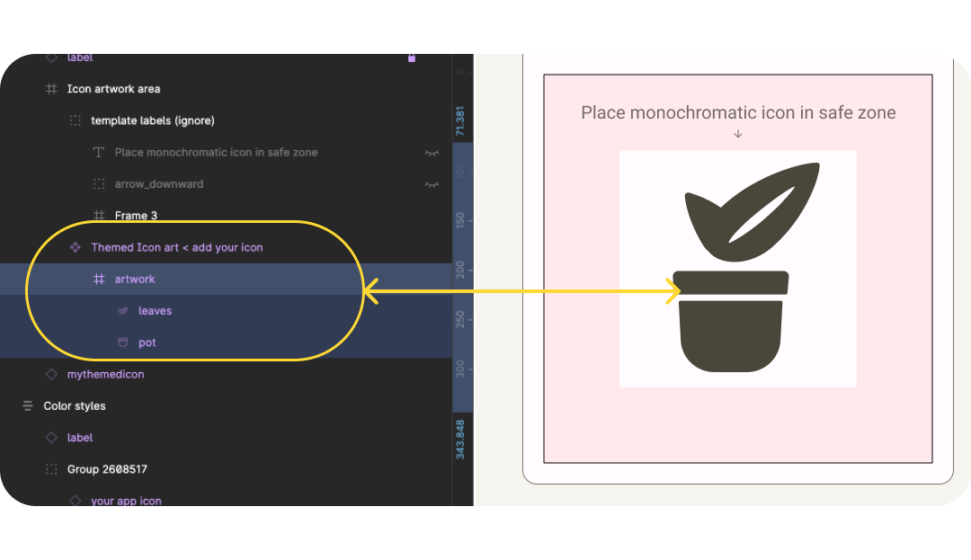Click the canvas text 'Place monochromatic icon in safe zone'
The height and width of the screenshot is (560, 971).
coord(738,112)
